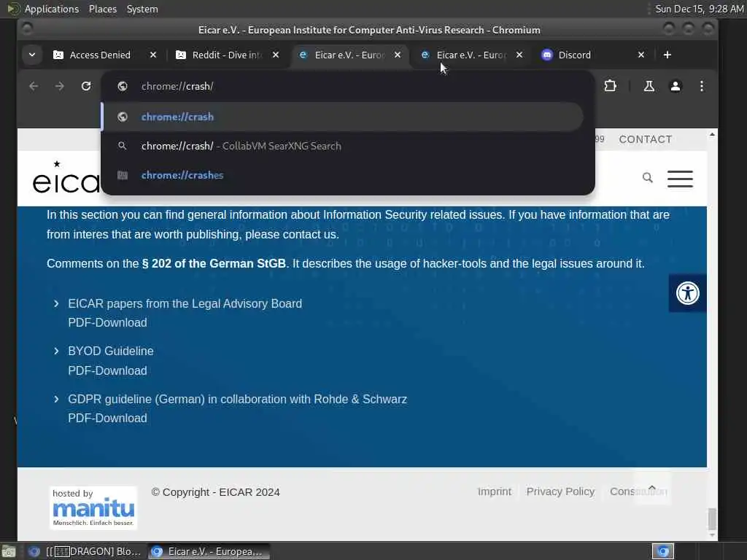Viewport: 747px width, 560px height.
Task: Click the hosted by manitu logo
Action: 93,507
